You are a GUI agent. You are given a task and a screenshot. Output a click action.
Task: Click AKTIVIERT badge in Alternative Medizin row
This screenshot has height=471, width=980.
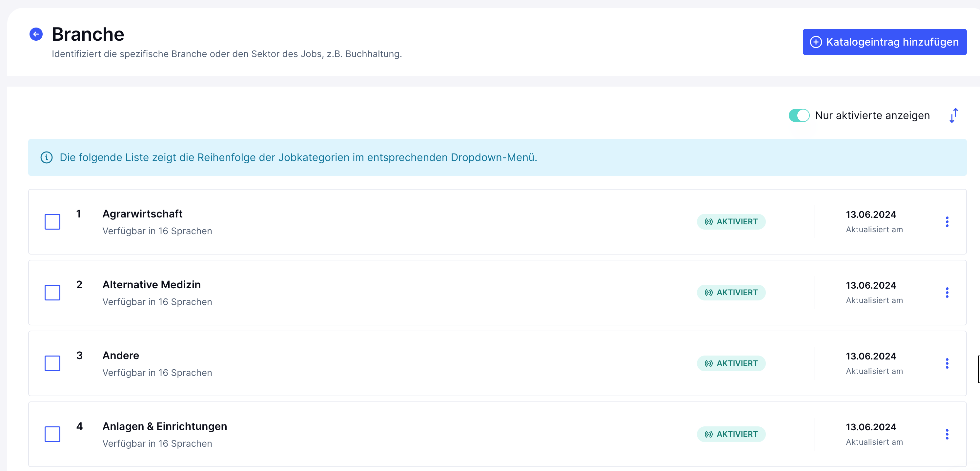pyautogui.click(x=731, y=293)
